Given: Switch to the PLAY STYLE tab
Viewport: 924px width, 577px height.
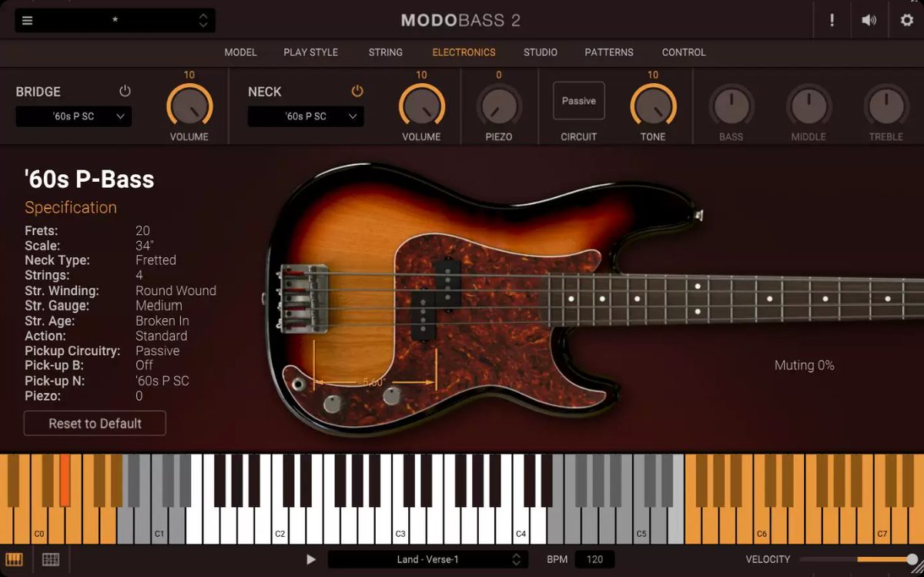Looking at the screenshot, I should (x=310, y=52).
